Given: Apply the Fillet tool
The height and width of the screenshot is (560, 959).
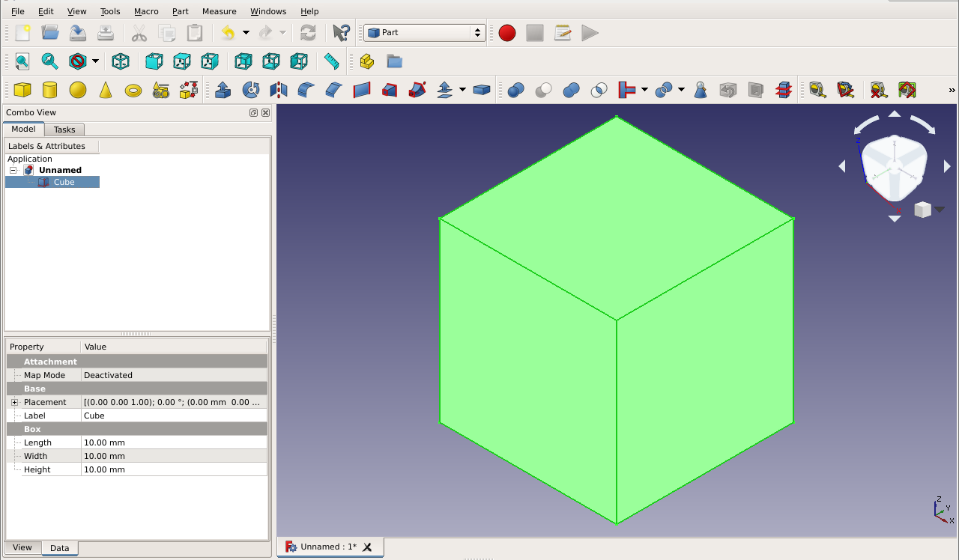Looking at the screenshot, I should click(x=306, y=90).
